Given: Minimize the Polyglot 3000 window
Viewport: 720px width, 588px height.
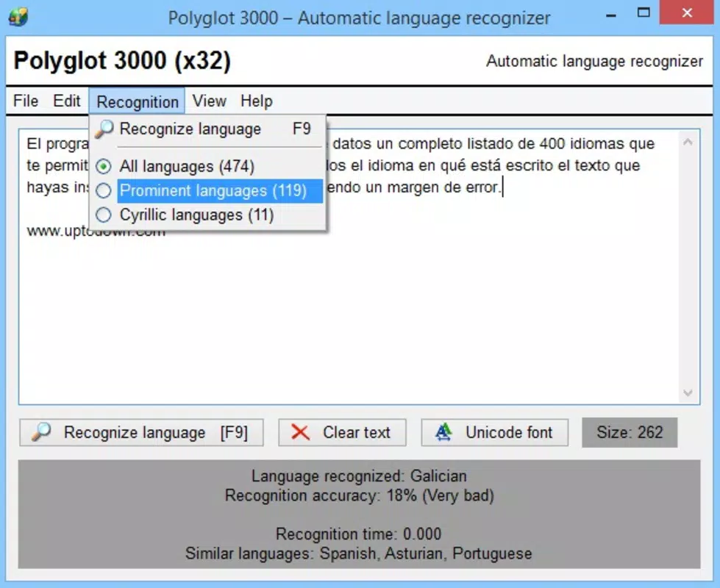Looking at the screenshot, I should click(x=610, y=14).
